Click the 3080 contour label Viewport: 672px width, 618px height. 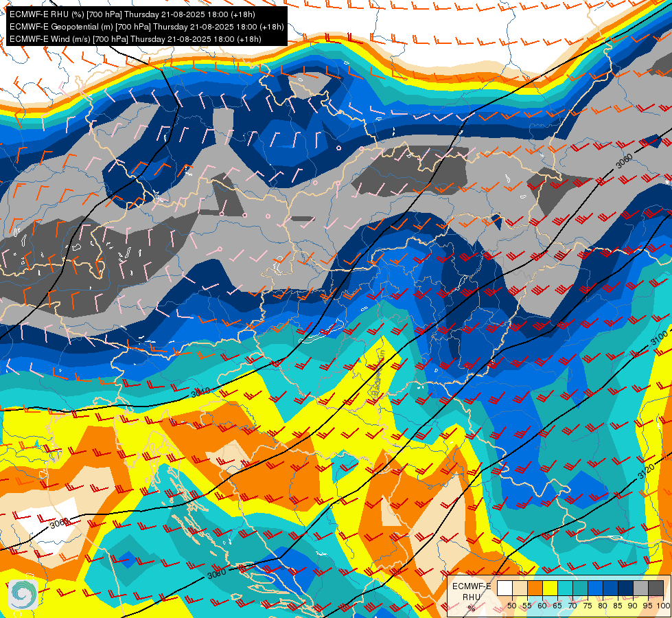point(217,574)
